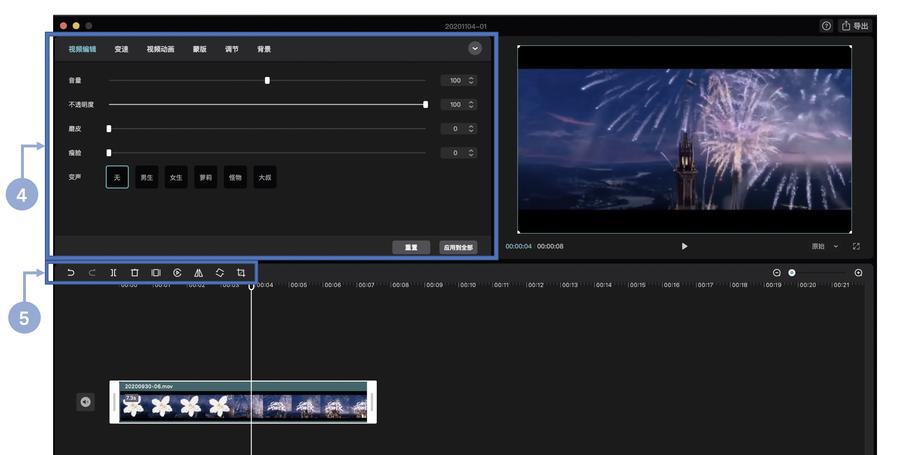The height and width of the screenshot is (455, 905).
Task: Click the clip's right trim handle
Action: 372,402
